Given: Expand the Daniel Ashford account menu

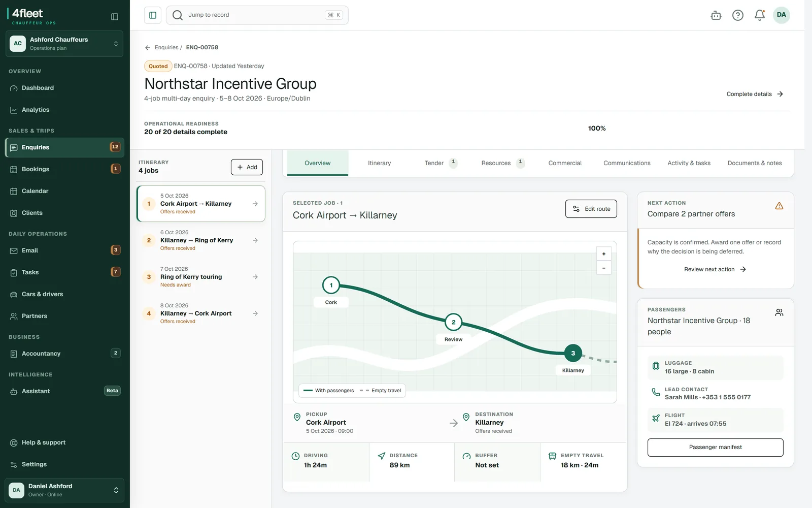Looking at the screenshot, I should click(64, 490).
